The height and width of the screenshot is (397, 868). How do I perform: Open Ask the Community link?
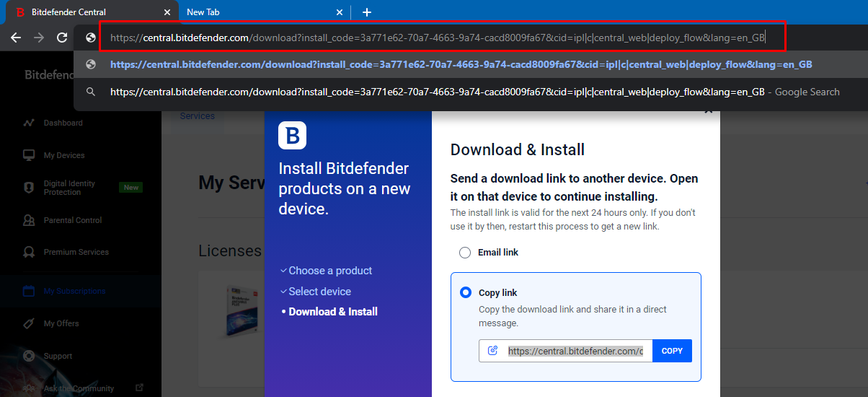tap(79, 388)
